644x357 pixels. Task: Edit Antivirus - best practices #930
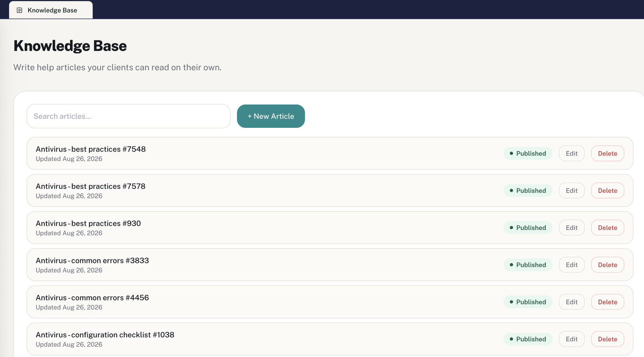pyautogui.click(x=572, y=228)
